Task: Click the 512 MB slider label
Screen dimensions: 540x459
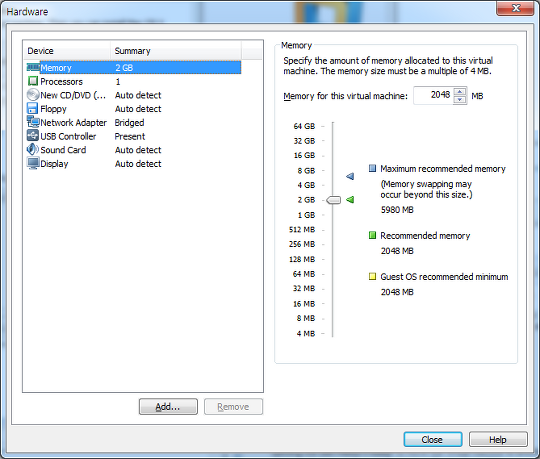Action: coord(302,229)
